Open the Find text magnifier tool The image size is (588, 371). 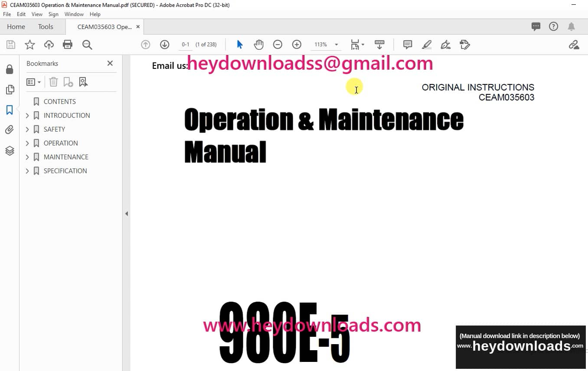pos(87,45)
